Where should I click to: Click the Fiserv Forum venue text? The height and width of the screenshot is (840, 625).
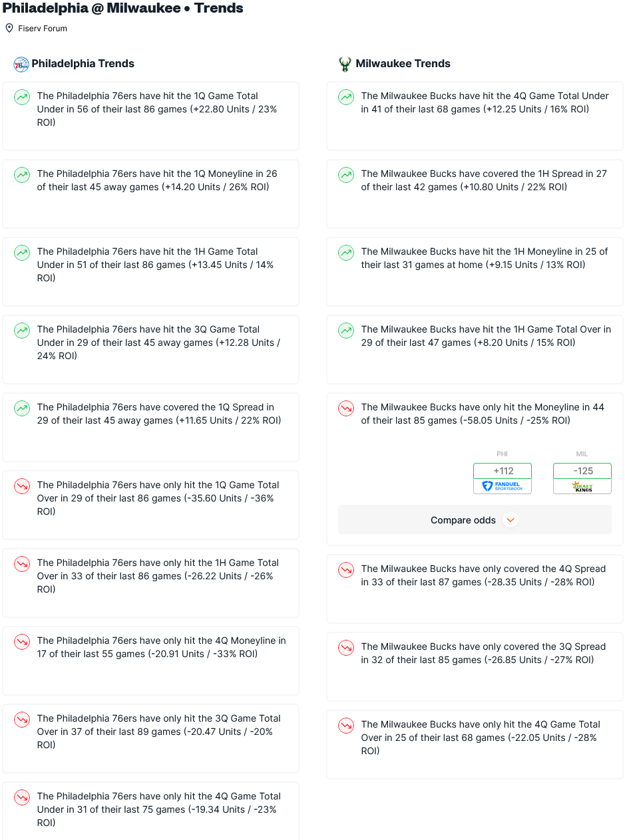[43, 29]
